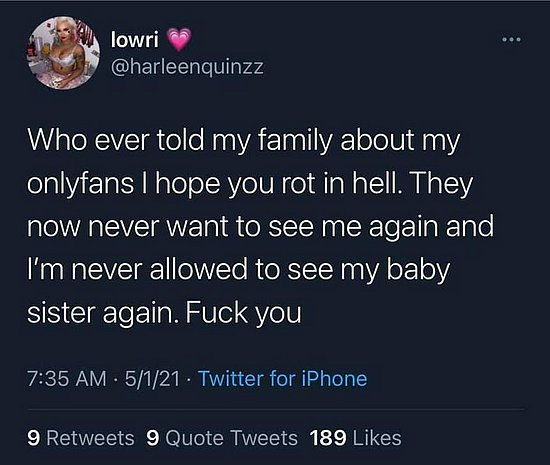Open the "Twitter for iPhone" source link
This screenshot has height=465, width=550.
[x=283, y=379]
